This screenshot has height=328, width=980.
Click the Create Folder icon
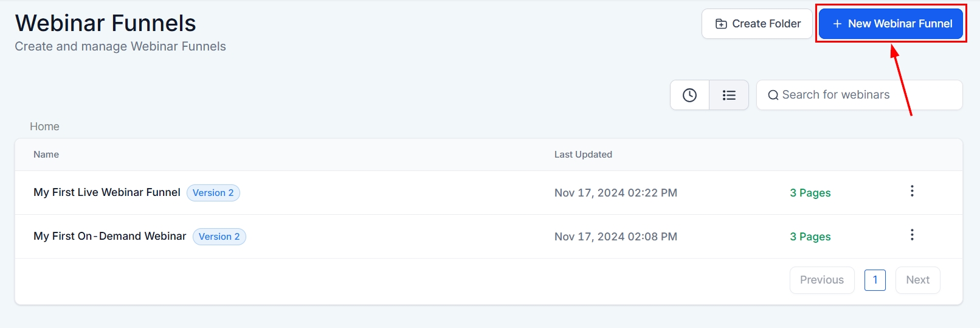pyautogui.click(x=721, y=24)
